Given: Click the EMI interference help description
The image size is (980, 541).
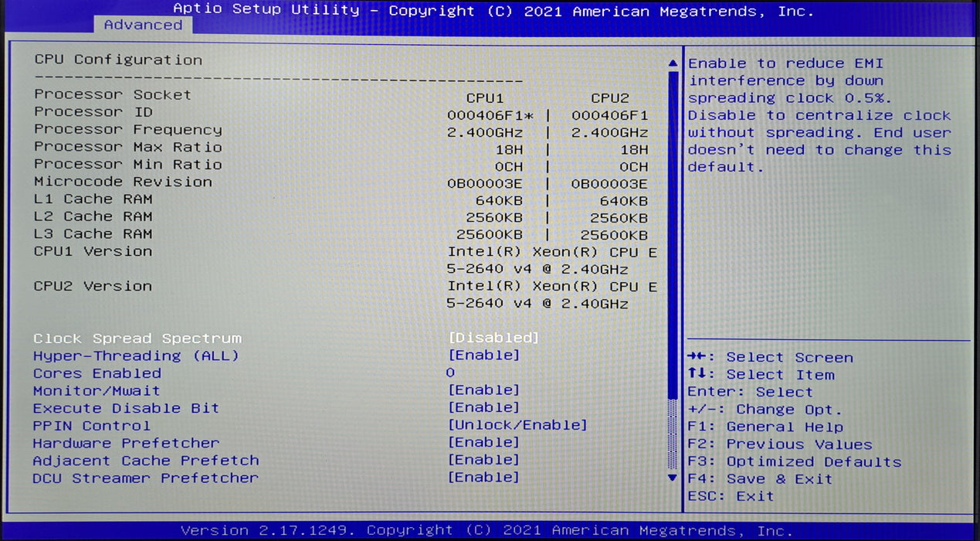Looking at the screenshot, I should [819, 115].
